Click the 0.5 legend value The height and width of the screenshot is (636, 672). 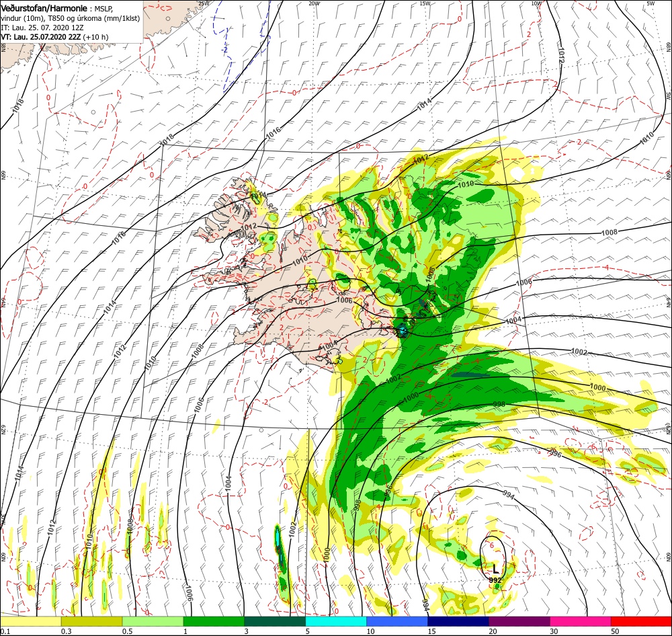pos(127,631)
